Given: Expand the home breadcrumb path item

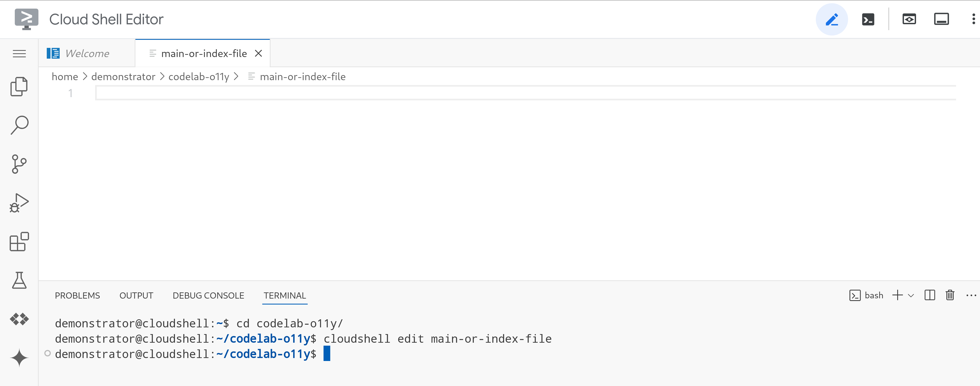Looking at the screenshot, I should point(64,76).
